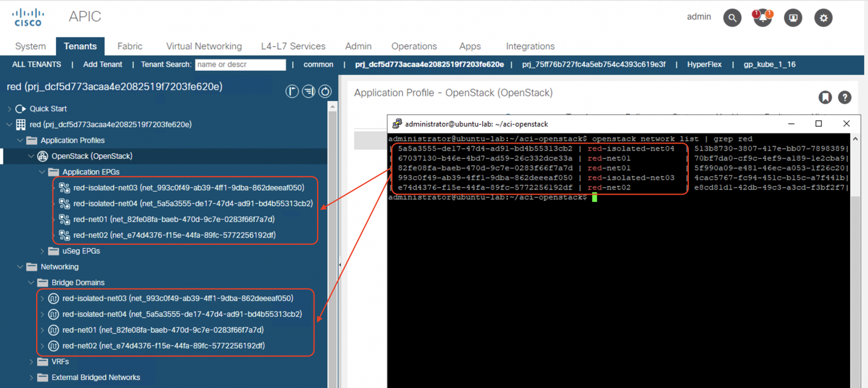Switch to the Fabric tab
The height and width of the screenshot is (388, 868).
130,46
